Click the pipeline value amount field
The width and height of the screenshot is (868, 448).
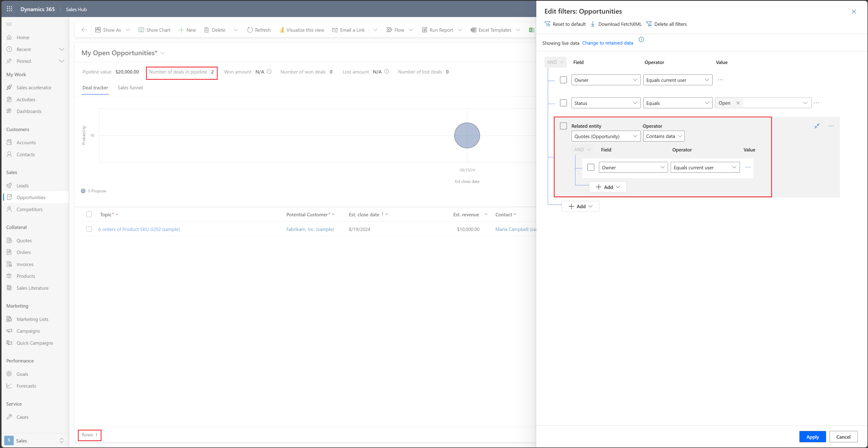pyautogui.click(x=126, y=72)
